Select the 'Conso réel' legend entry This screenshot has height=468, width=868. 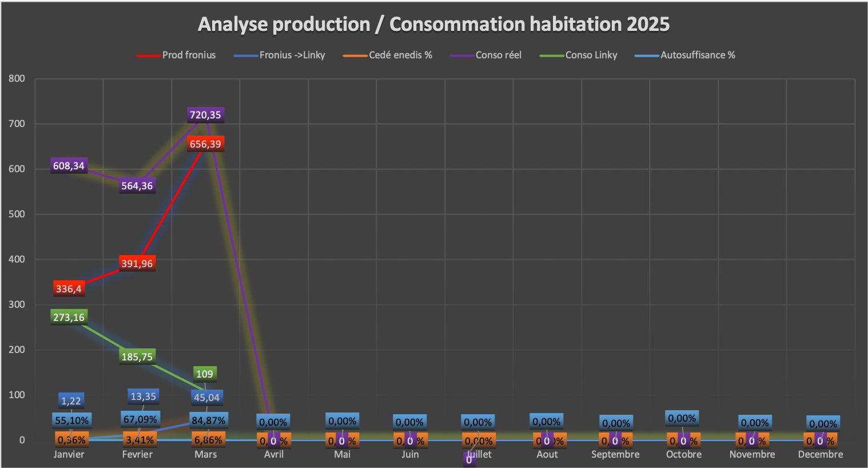[x=485, y=55]
